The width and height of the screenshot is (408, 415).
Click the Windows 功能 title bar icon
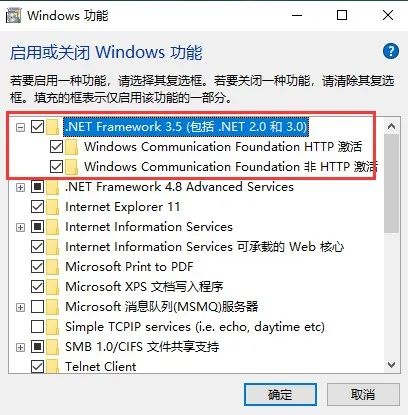(14, 15)
